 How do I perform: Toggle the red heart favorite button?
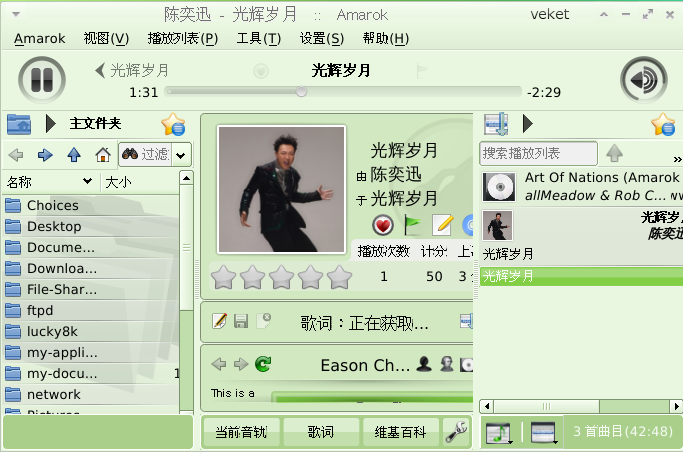tap(383, 225)
